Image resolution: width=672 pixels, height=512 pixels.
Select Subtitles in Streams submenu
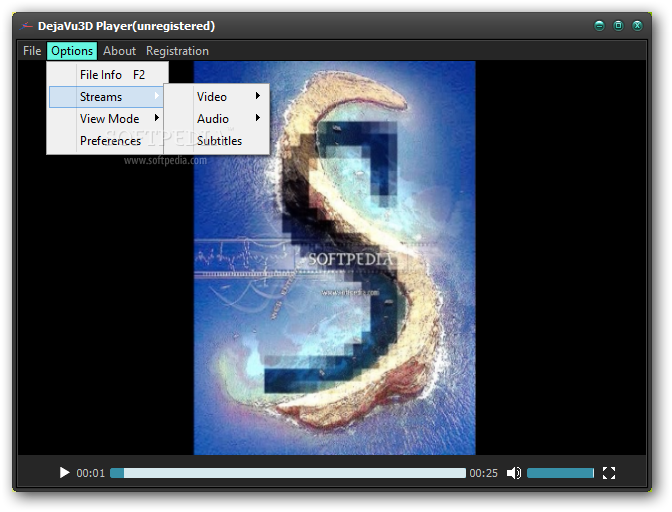pyautogui.click(x=217, y=141)
